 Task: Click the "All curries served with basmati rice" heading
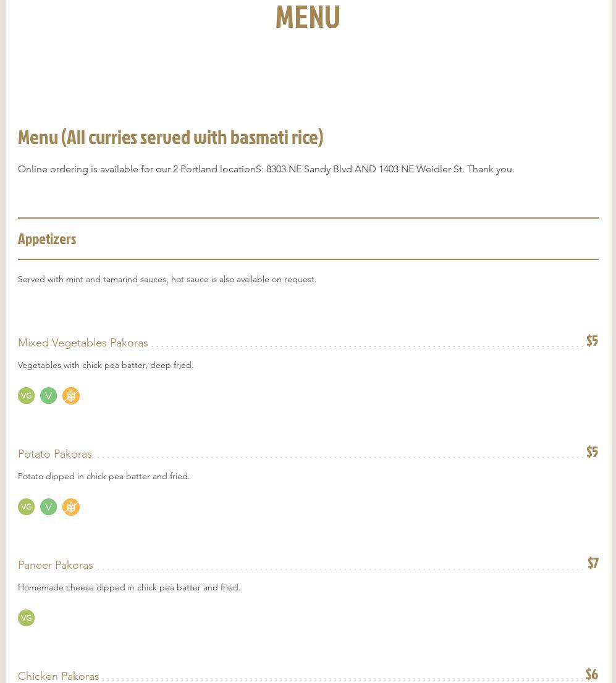(171, 136)
